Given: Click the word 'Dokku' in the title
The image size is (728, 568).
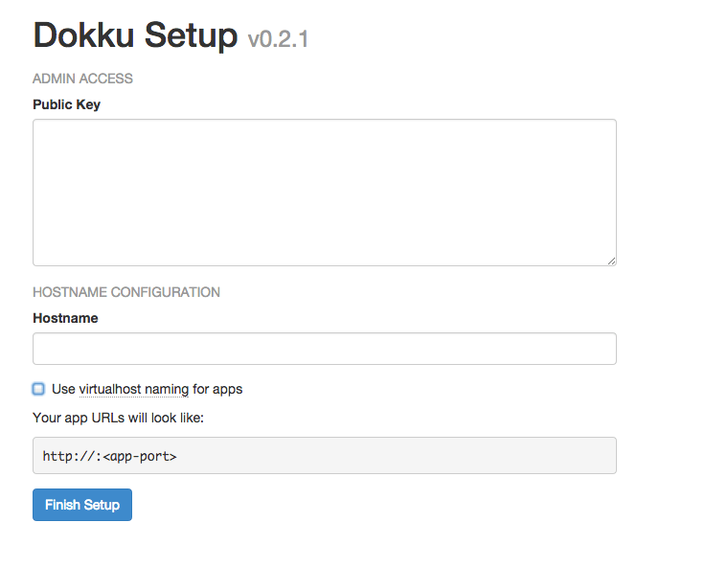Looking at the screenshot, I should click(84, 36).
